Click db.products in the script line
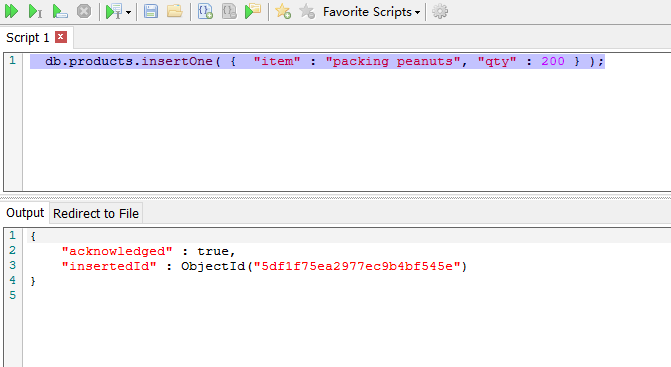 (x=89, y=62)
